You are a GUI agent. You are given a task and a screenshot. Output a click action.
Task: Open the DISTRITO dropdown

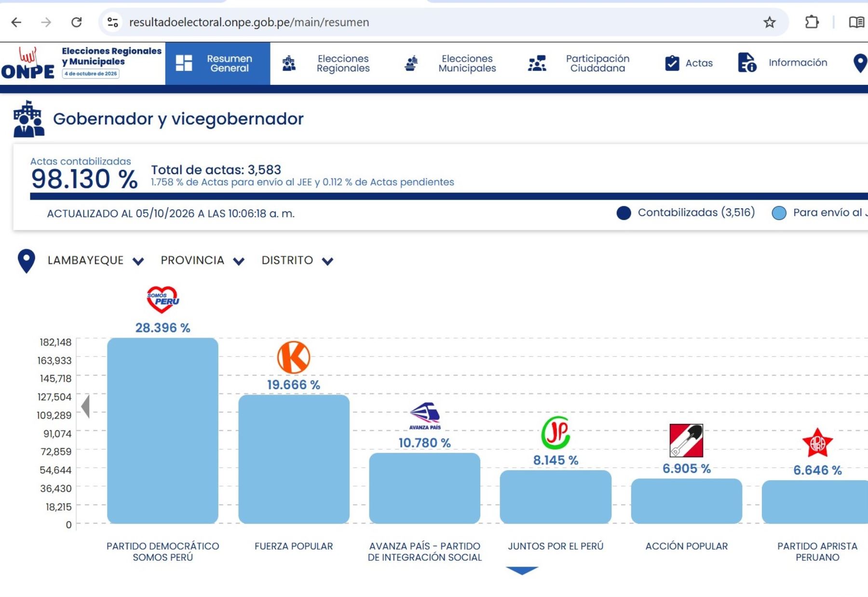coord(298,260)
